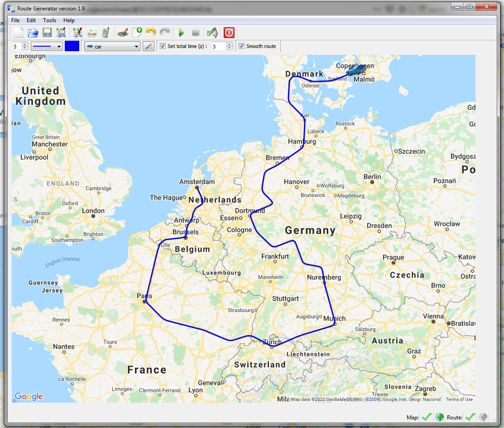This screenshot has height=428, width=504.
Task: Click the London city label
Action: [93, 211]
